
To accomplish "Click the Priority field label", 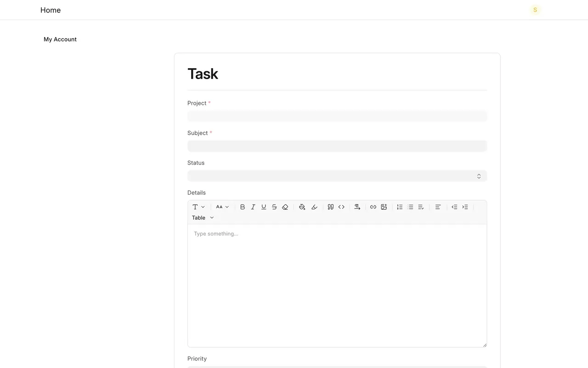I will (x=197, y=359).
